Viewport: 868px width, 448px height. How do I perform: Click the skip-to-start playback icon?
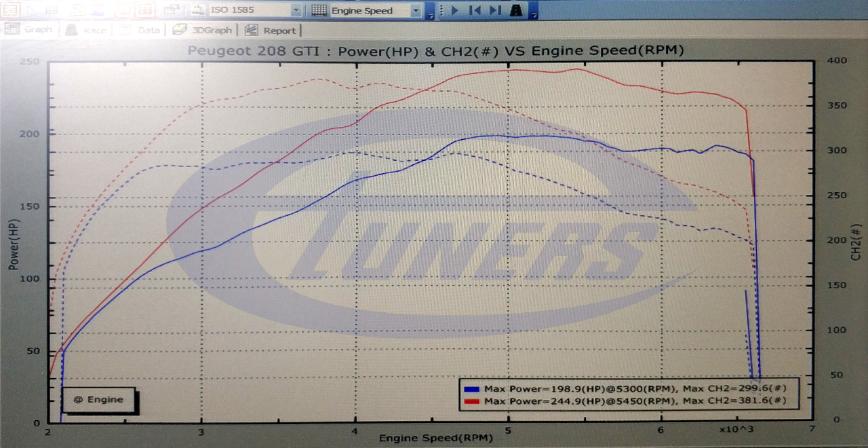475,10
